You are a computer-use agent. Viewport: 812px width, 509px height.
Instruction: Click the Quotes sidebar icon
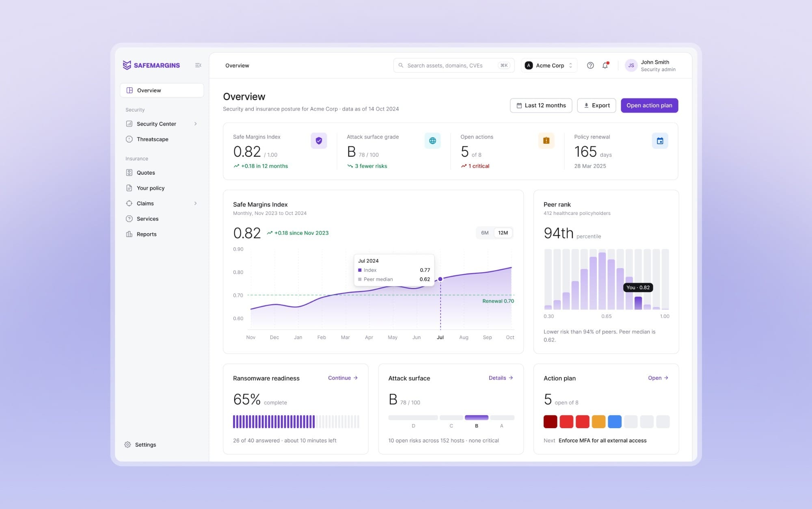tap(129, 173)
